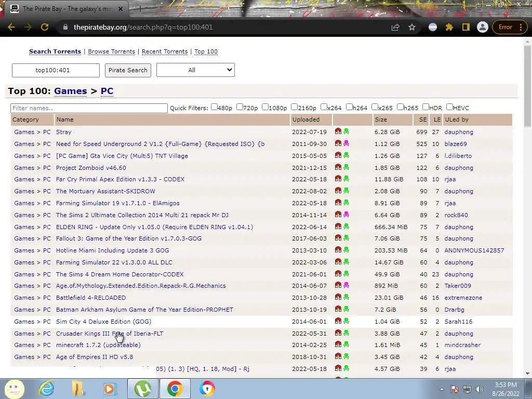Open Crusader Kings III Fate of Iberia-FLT
532x399 pixels.
(x=109, y=334)
